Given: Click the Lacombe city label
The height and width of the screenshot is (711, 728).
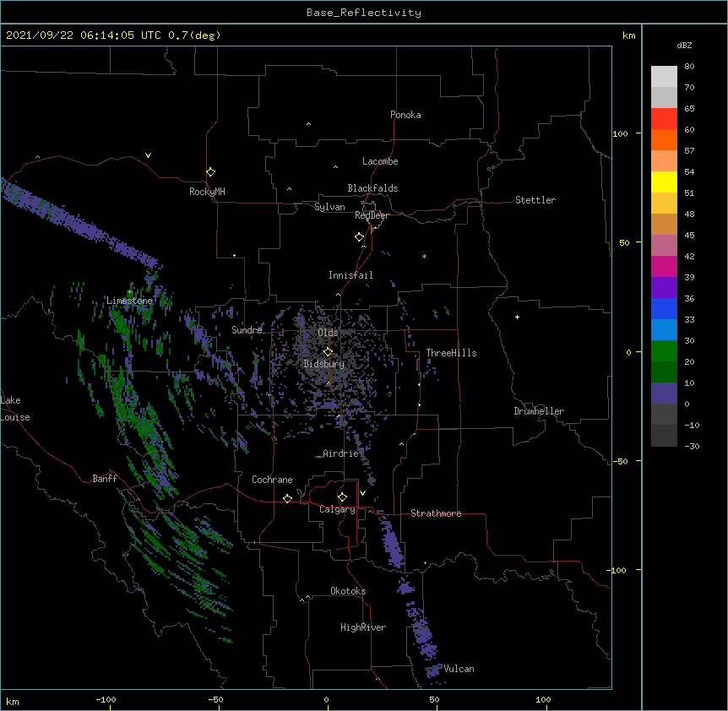Looking at the screenshot, I should (380, 161).
